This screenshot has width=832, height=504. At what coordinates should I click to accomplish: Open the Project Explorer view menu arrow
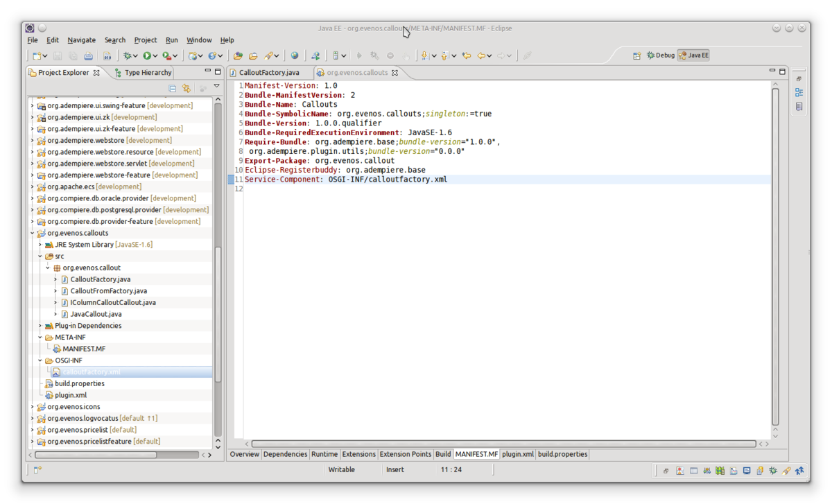click(x=216, y=87)
